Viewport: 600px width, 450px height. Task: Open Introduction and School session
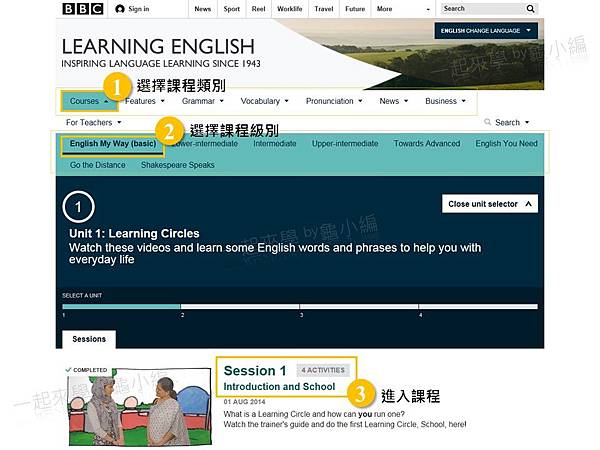(279, 387)
